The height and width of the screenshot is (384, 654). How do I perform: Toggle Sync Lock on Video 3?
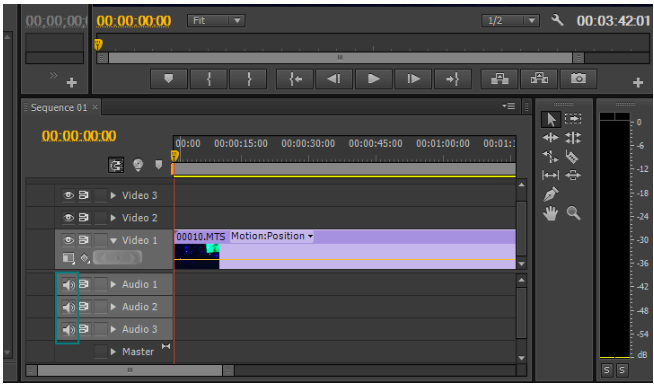pos(84,195)
